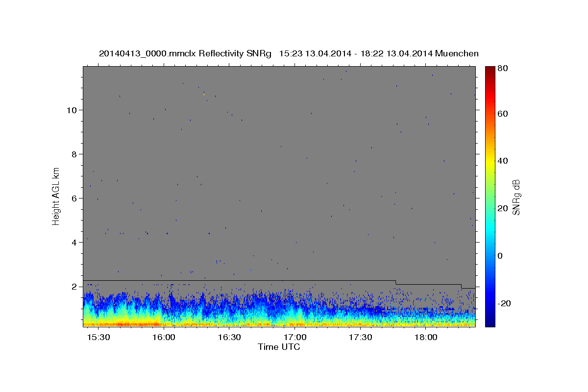The image size is (588, 392).
Task: Click the 17:00 time tick label
Action: click(295, 338)
